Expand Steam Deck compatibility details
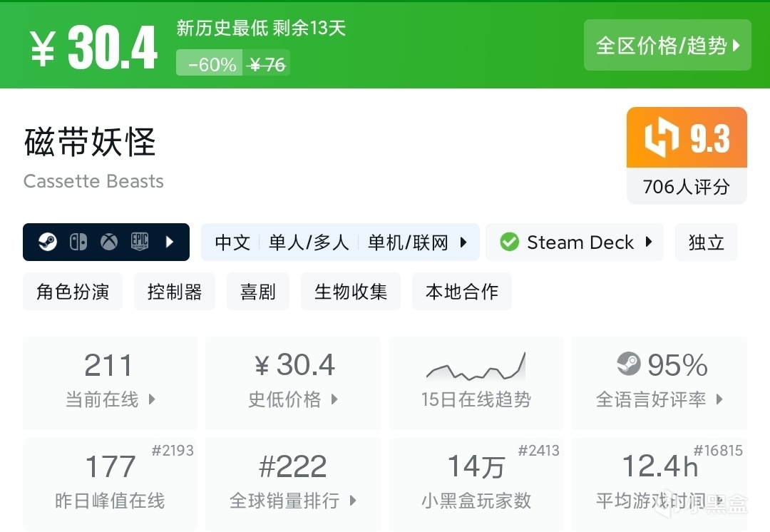 coord(649,242)
